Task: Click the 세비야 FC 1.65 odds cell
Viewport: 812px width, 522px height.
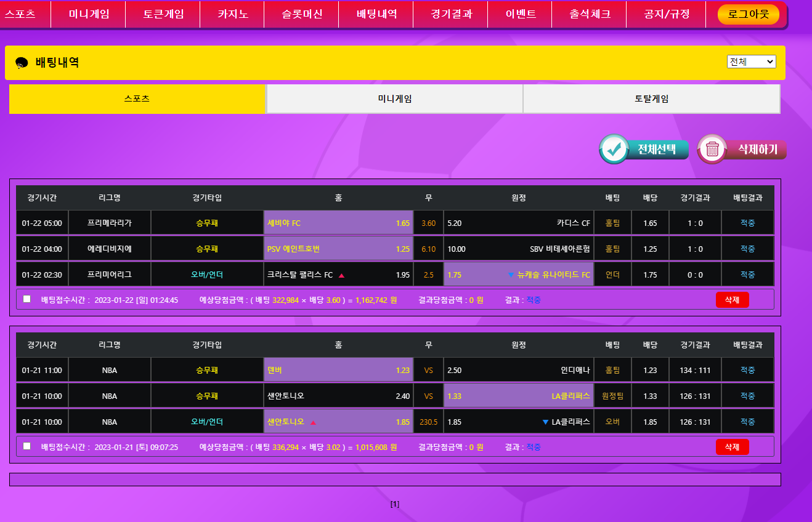Action: coord(338,223)
